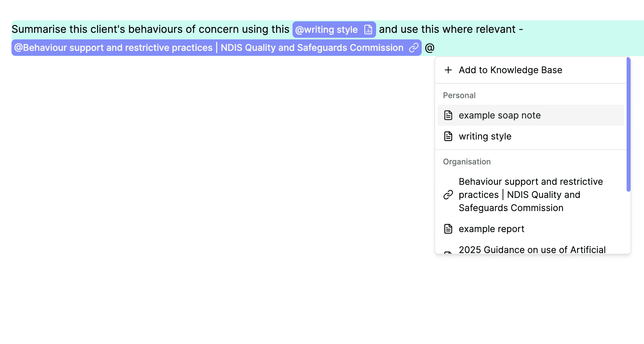
Task: Click the Organisation section header
Action: (467, 162)
